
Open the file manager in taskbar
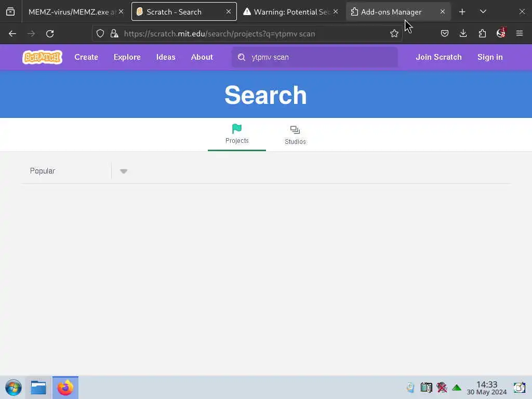point(38,388)
